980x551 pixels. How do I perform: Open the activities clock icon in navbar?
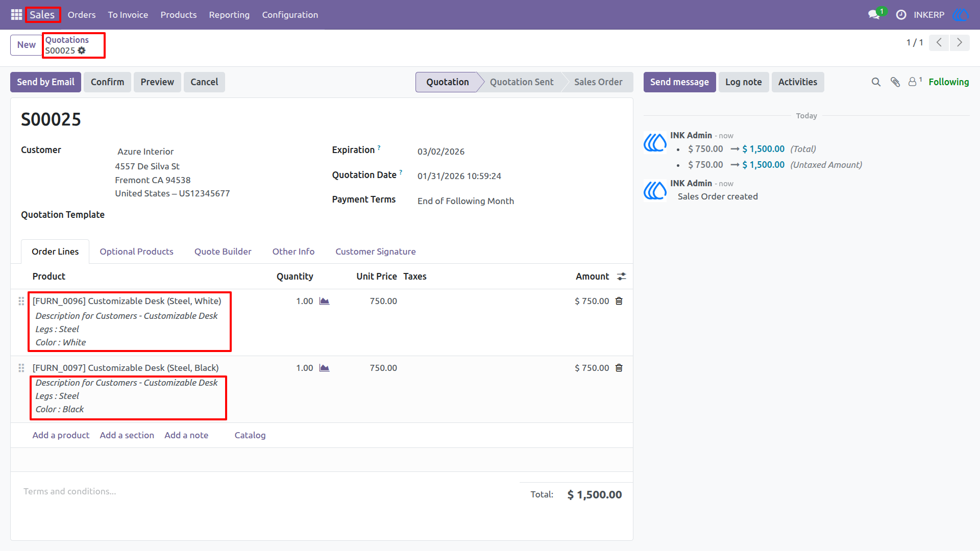[x=901, y=15]
